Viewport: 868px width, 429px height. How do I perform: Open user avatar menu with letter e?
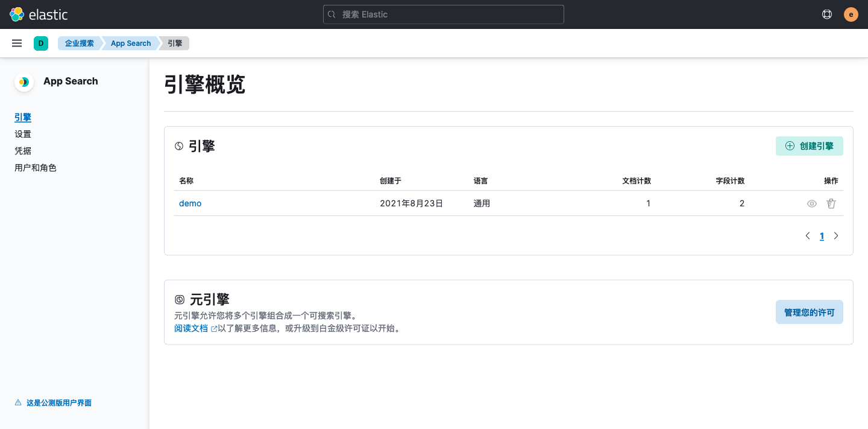pos(851,14)
